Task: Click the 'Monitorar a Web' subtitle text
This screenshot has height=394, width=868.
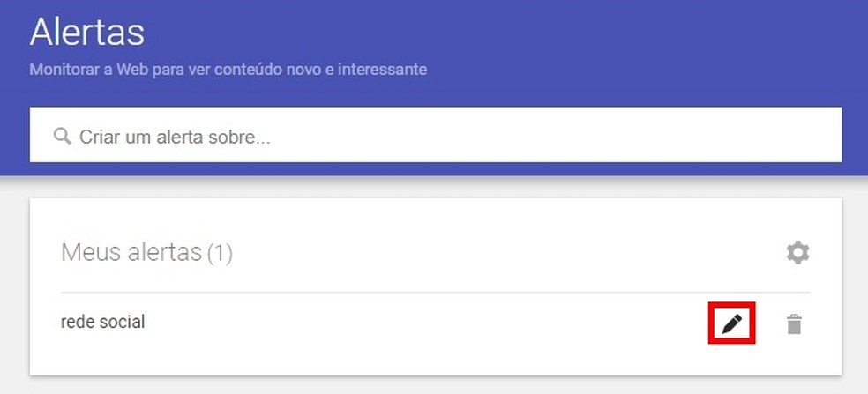Action: (x=228, y=69)
